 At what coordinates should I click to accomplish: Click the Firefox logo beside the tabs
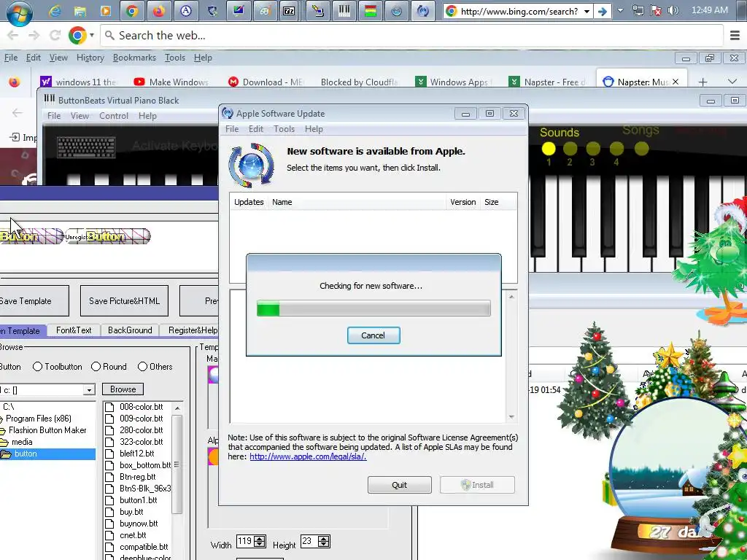point(15,82)
